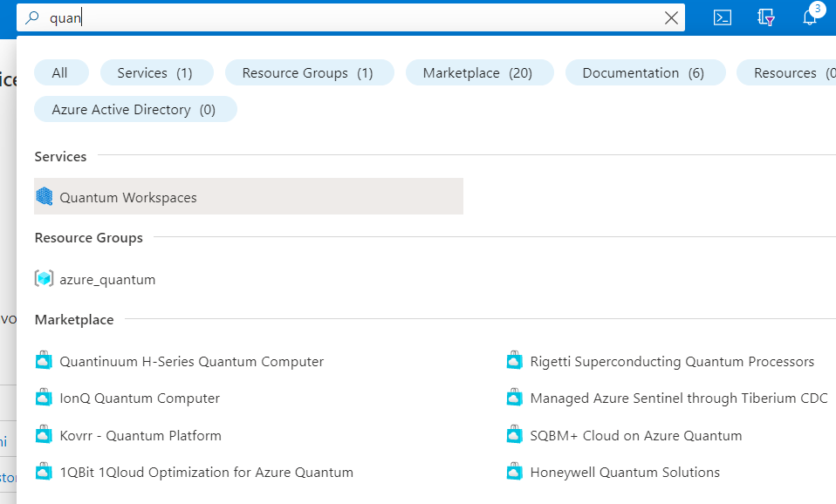The width and height of the screenshot is (836, 504).
Task: Click the Quantinuum H-Series marketplace icon
Action: point(44,361)
